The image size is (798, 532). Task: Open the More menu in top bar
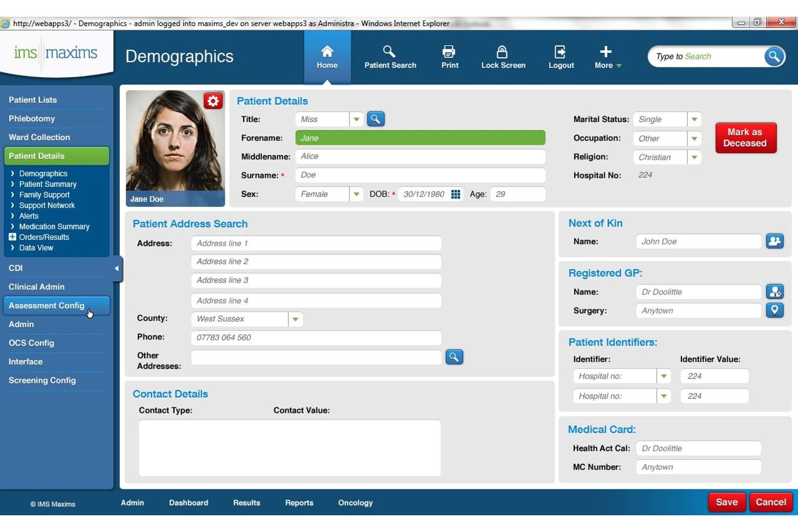coord(608,57)
